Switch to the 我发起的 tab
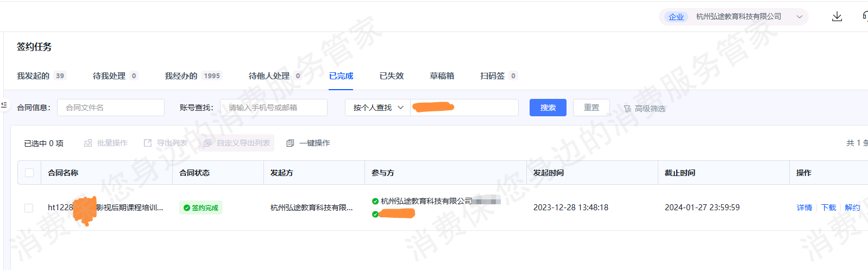Screen dimensions: 868x270 pos(33,76)
